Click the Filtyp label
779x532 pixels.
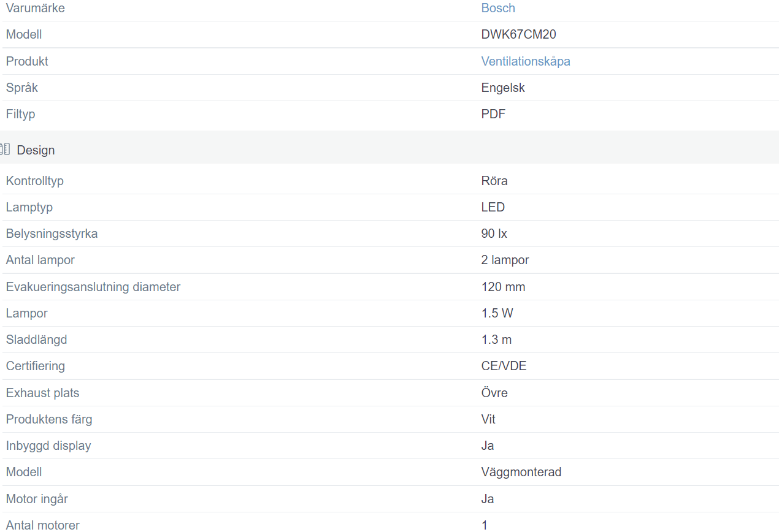(x=21, y=114)
